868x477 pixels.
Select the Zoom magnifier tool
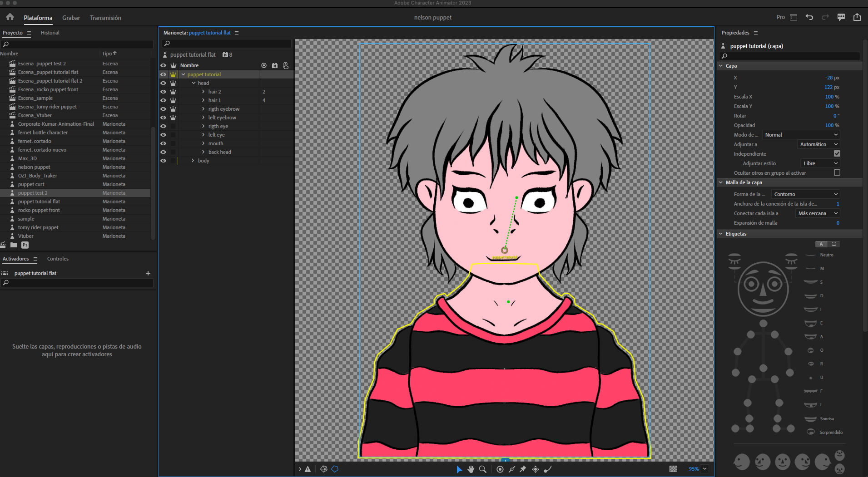tap(483, 469)
